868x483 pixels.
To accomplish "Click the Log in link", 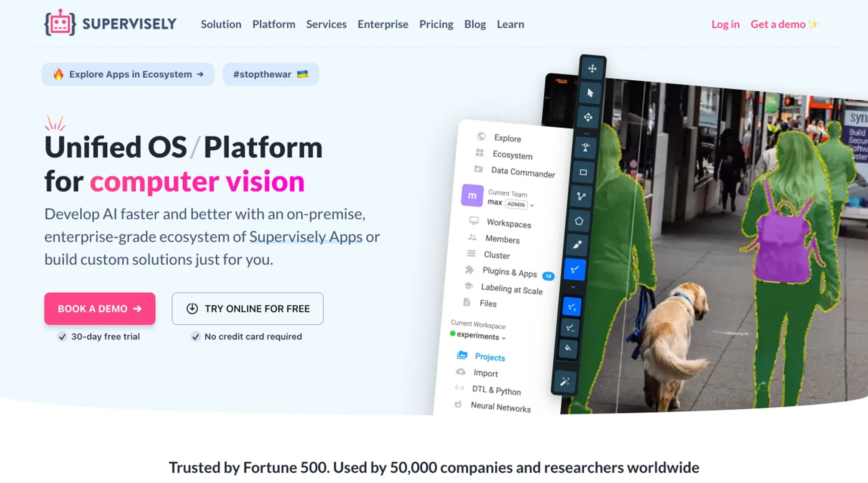I will [x=725, y=24].
